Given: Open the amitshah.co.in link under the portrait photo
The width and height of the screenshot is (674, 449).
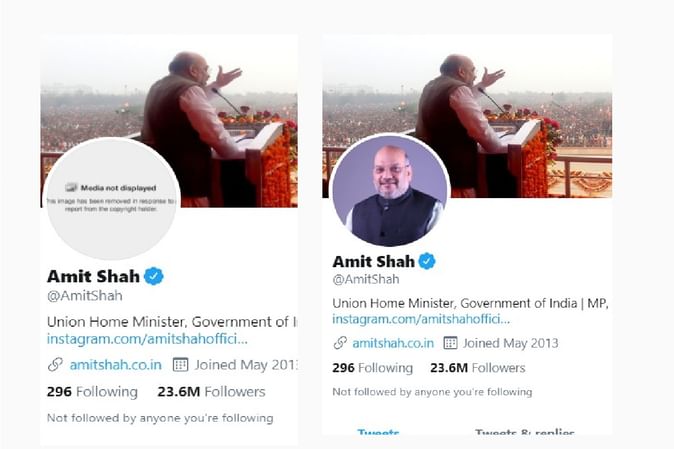Looking at the screenshot, I should (393, 343).
